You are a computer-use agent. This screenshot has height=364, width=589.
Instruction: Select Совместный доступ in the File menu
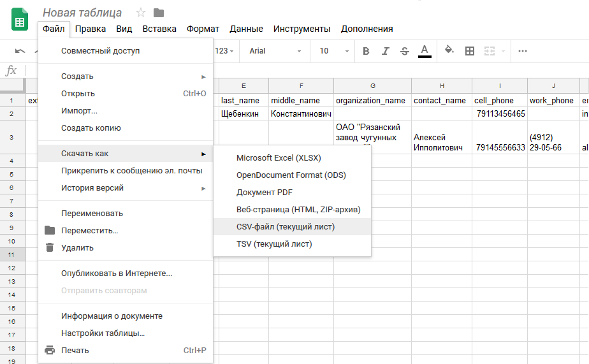pyautogui.click(x=126, y=51)
